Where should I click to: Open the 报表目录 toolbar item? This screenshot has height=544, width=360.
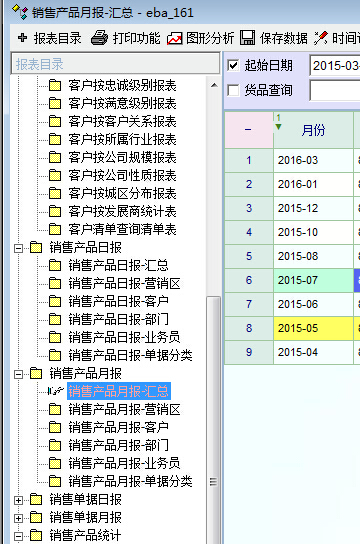point(50,38)
